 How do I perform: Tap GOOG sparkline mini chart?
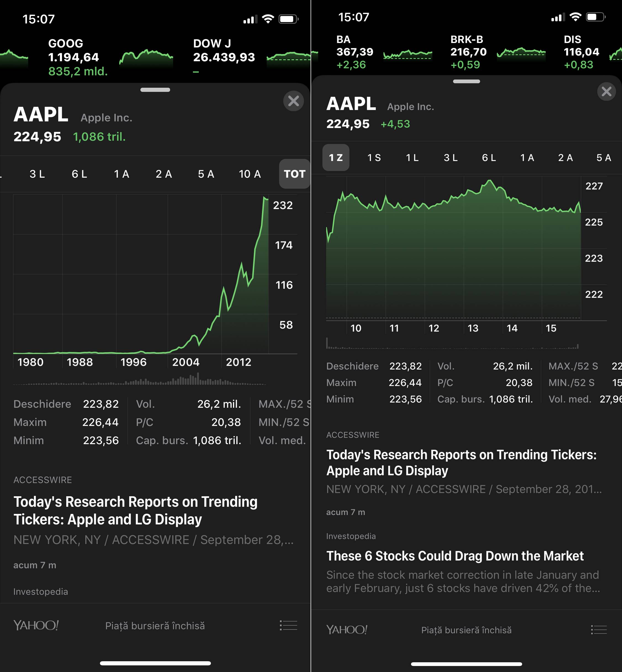tap(146, 58)
